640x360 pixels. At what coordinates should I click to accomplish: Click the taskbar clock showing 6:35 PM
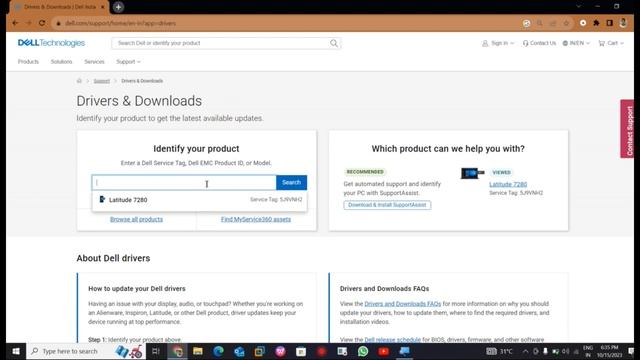609,351
